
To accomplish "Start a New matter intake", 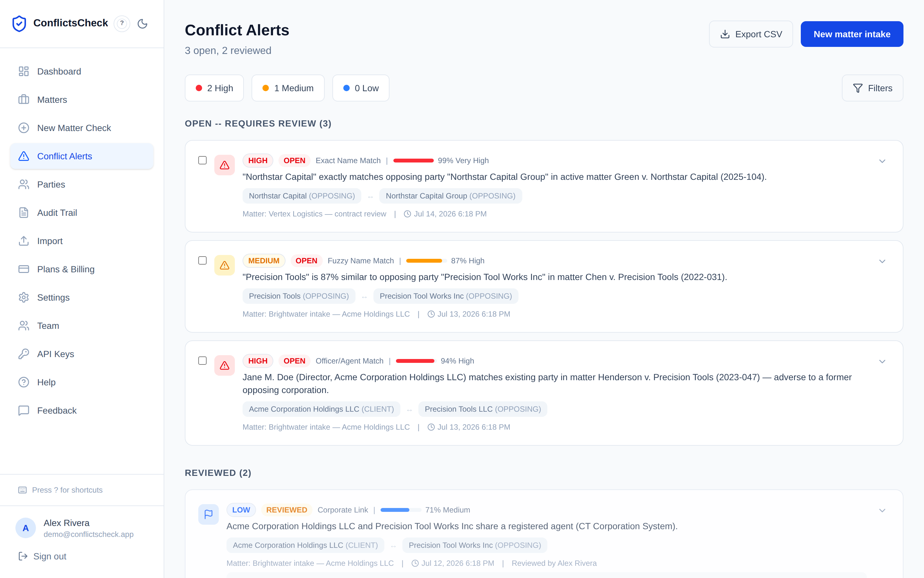I will click(x=852, y=34).
